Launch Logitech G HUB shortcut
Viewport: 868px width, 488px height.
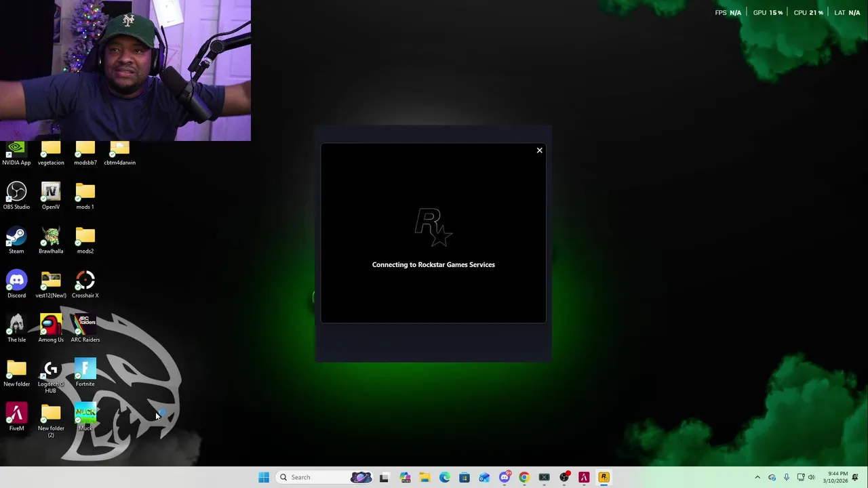[51, 377]
